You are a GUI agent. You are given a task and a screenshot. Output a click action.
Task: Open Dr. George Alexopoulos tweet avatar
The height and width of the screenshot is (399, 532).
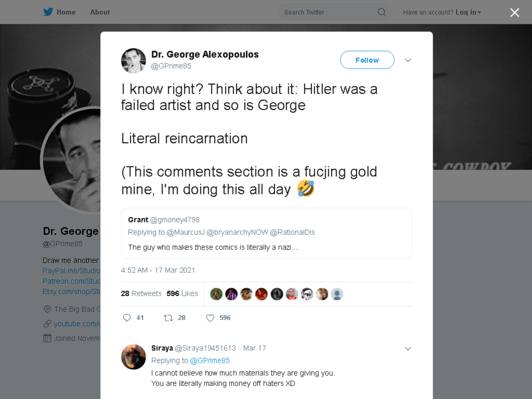point(134,61)
